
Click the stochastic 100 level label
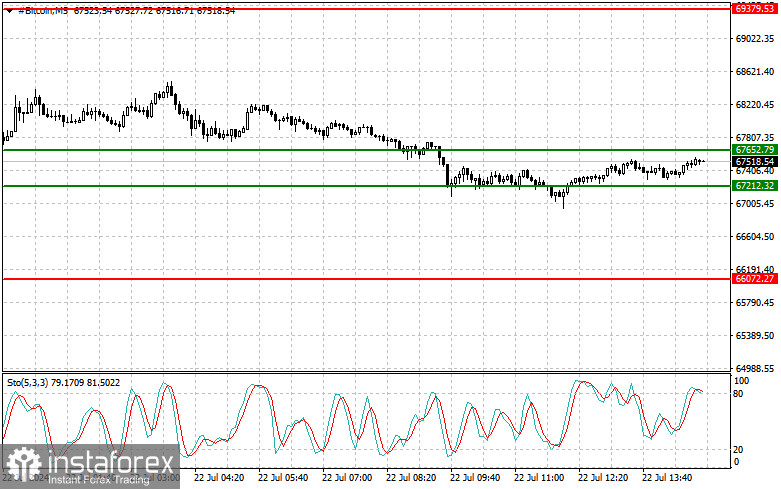[742, 381]
